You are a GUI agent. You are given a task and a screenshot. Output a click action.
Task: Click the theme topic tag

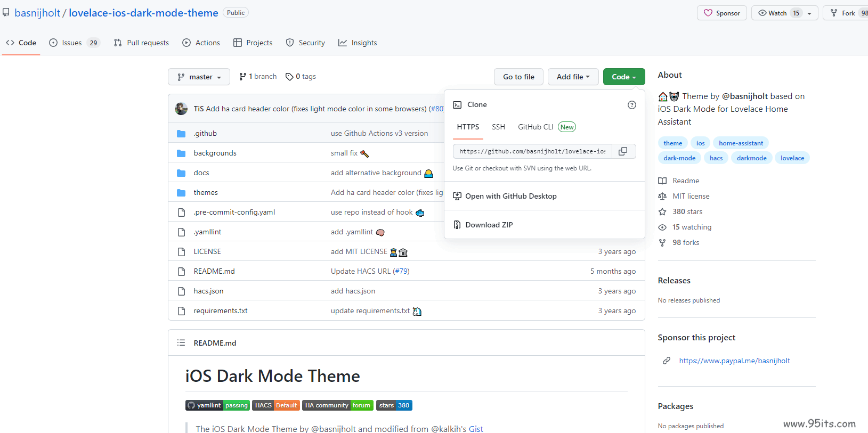(x=673, y=143)
